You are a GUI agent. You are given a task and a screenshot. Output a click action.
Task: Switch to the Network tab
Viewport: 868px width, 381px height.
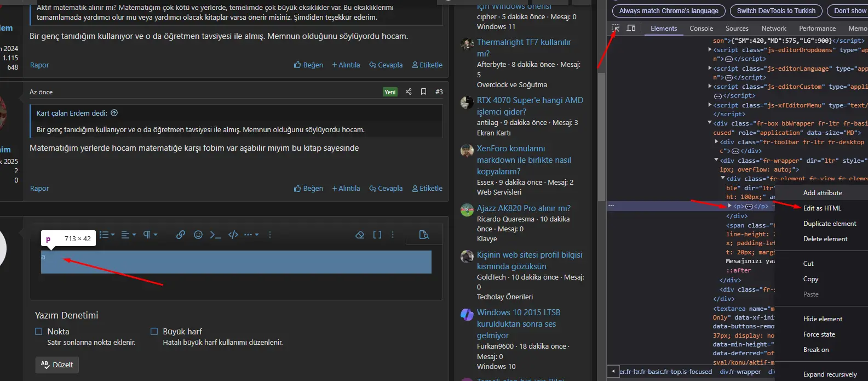pyautogui.click(x=773, y=28)
